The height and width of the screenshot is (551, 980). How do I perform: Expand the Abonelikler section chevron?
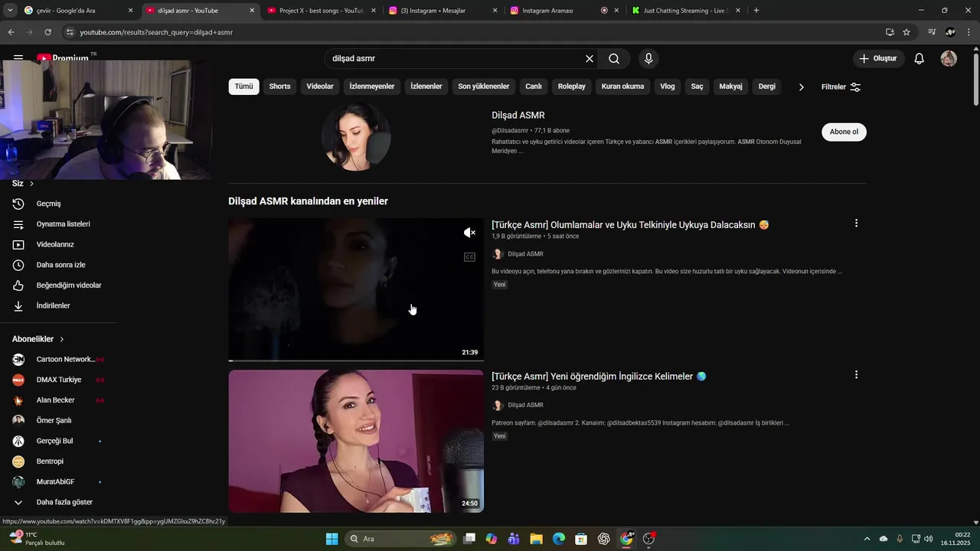62,339
